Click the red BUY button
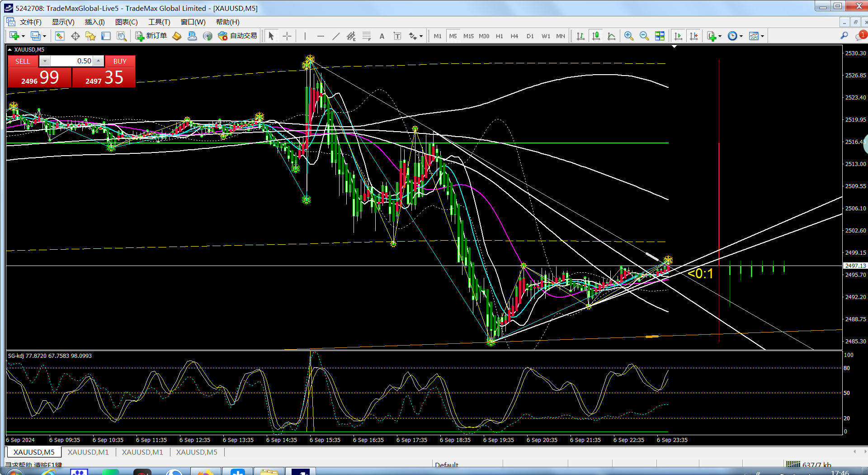This screenshot has height=475, width=868. click(120, 61)
